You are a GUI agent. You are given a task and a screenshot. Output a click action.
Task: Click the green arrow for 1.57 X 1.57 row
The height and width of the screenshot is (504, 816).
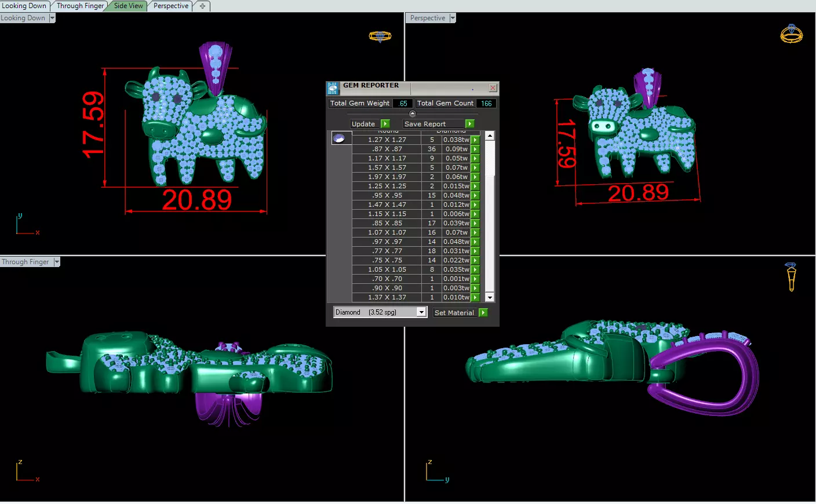pyautogui.click(x=475, y=167)
